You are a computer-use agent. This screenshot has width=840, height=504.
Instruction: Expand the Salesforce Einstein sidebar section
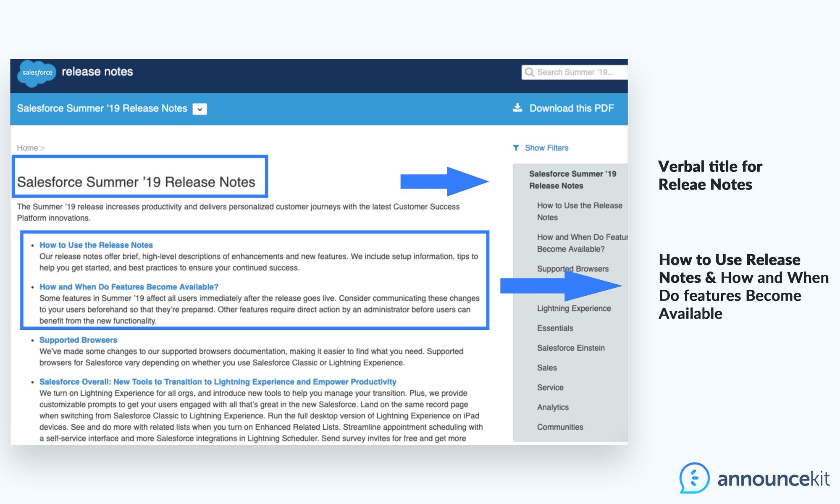coord(572,347)
